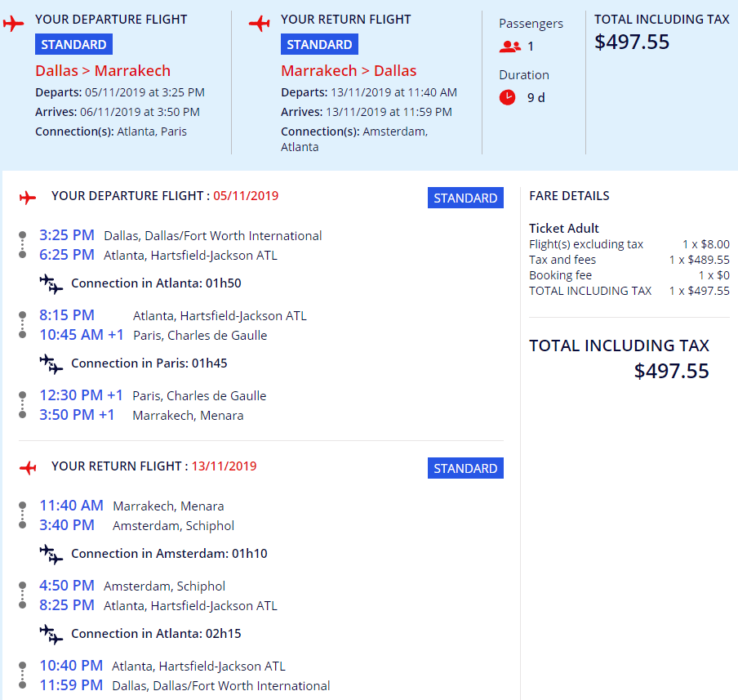
Task: Select the Marrakech > Dallas route link
Action: 349,71
